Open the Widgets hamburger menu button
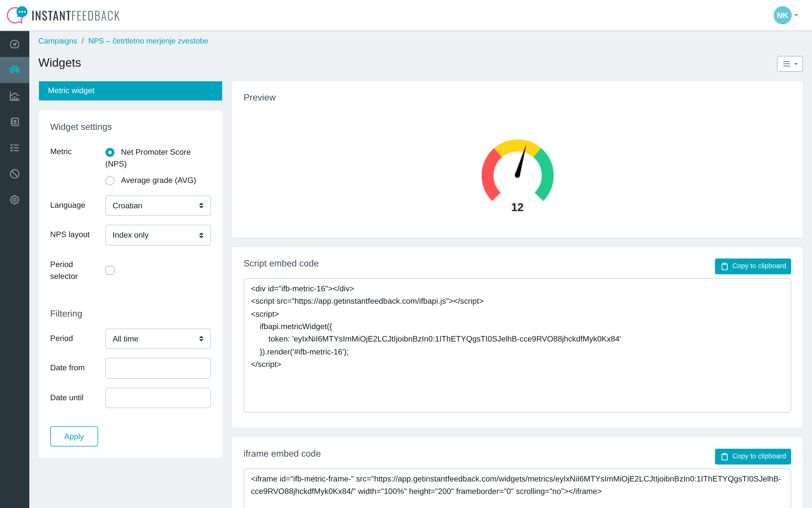Screen dimensions: 812x508 [x=789, y=64]
